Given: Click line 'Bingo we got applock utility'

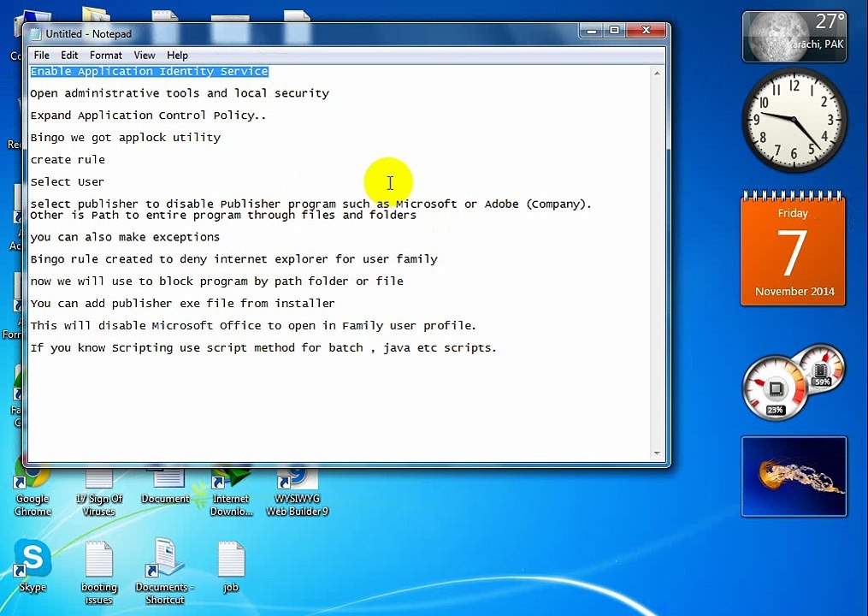Looking at the screenshot, I should 125,138.
